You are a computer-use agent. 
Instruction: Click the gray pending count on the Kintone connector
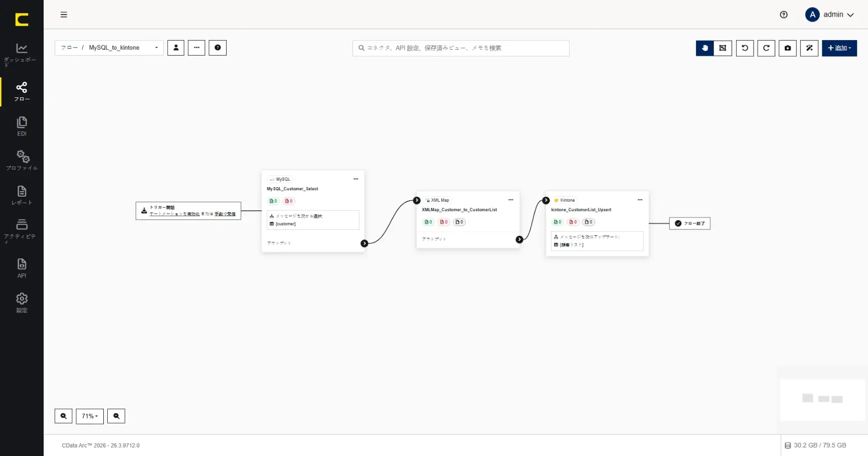(589, 222)
